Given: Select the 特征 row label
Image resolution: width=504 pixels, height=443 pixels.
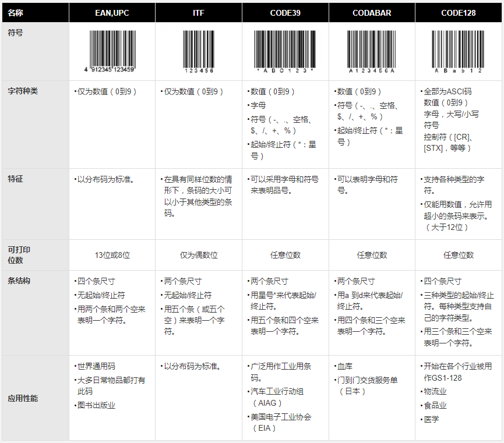Looking at the screenshot, I should pos(15,179).
